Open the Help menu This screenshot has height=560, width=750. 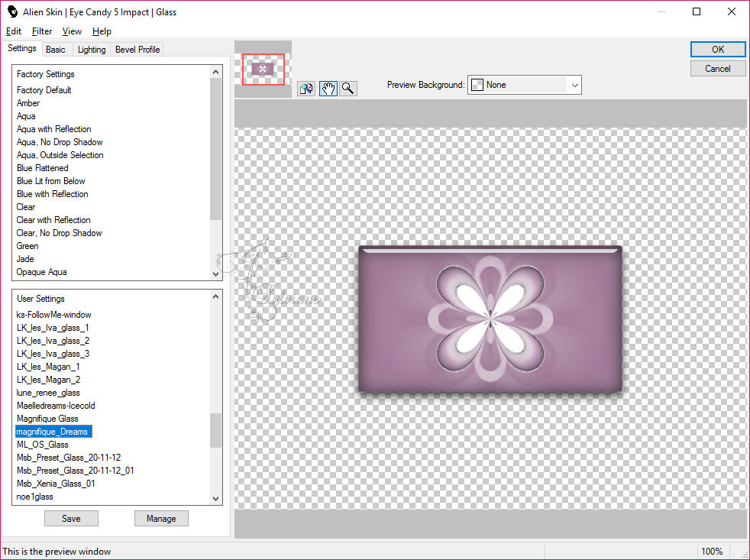102,31
